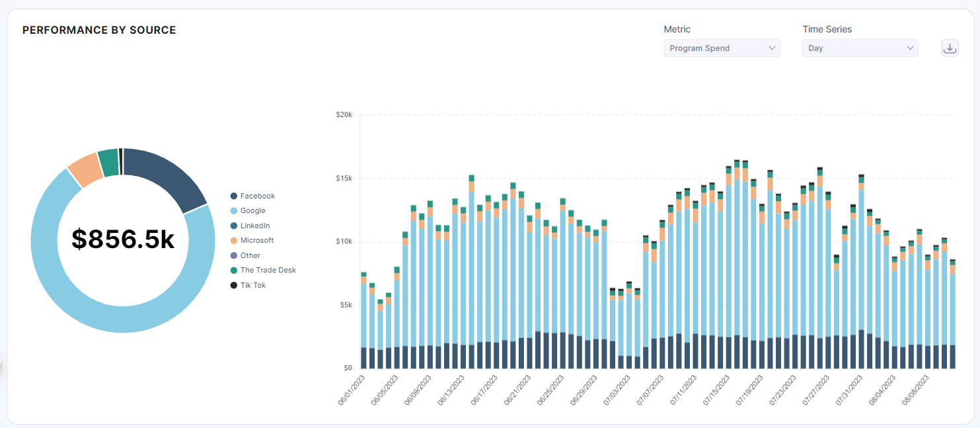Click the chevron arrow in Time Series dropdown

909,48
